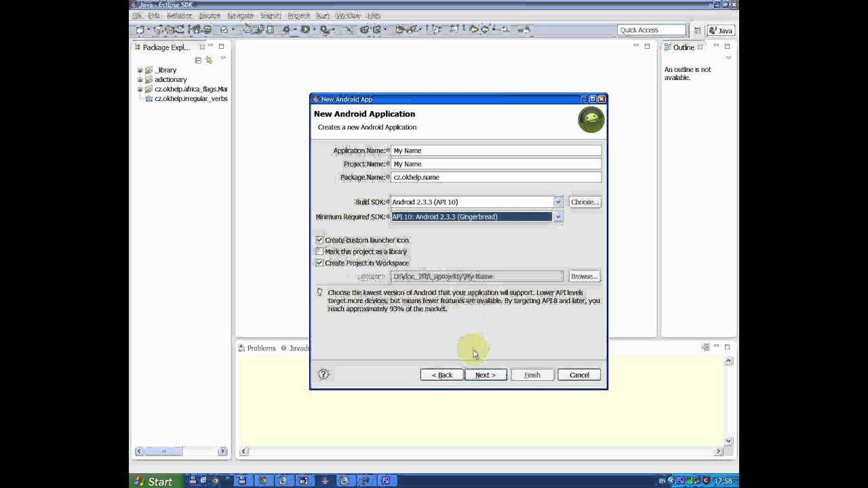Click the Browse... button

[x=585, y=277]
